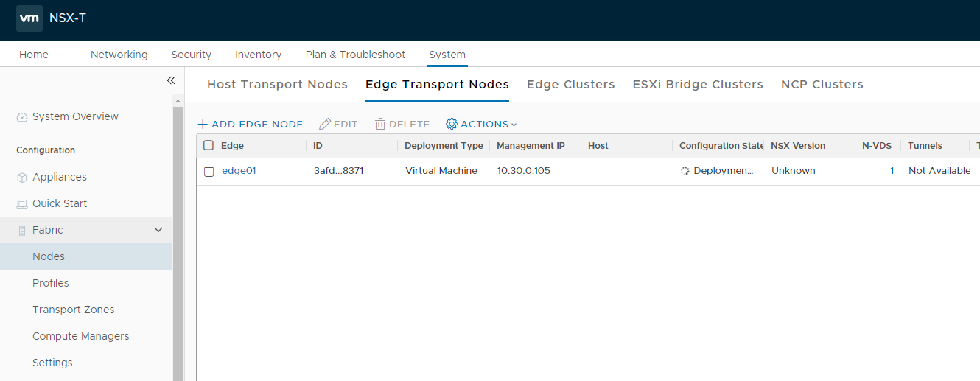Image resolution: width=980 pixels, height=381 pixels.
Task: Click the Configuration heading in sidebar
Action: [46, 150]
